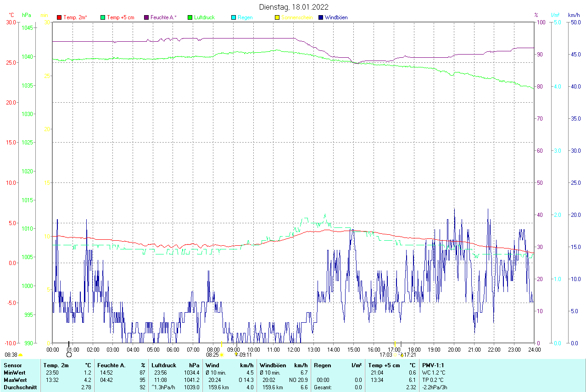Click the '^1.3hPa/h' pressure change value
The height and width of the screenshot is (392, 586).
(x=164, y=387)
